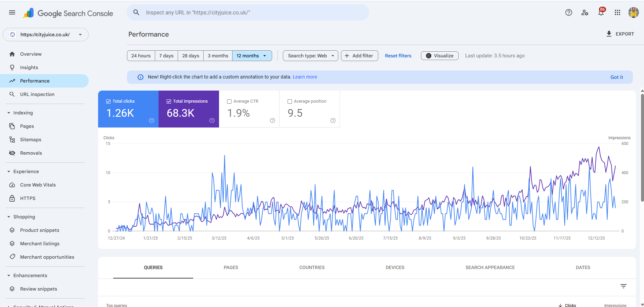Click the Total clicks help icon
644x307 pixels.
[152, 120]
